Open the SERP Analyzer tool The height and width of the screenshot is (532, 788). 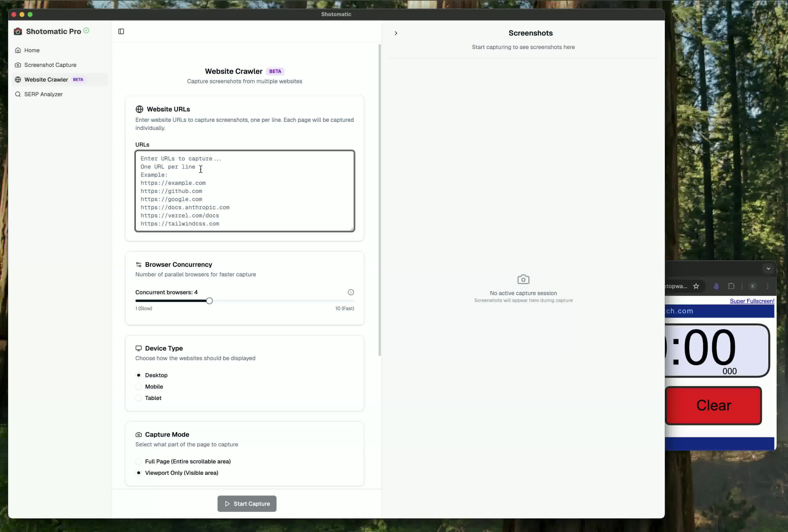[x=43, y=94]
